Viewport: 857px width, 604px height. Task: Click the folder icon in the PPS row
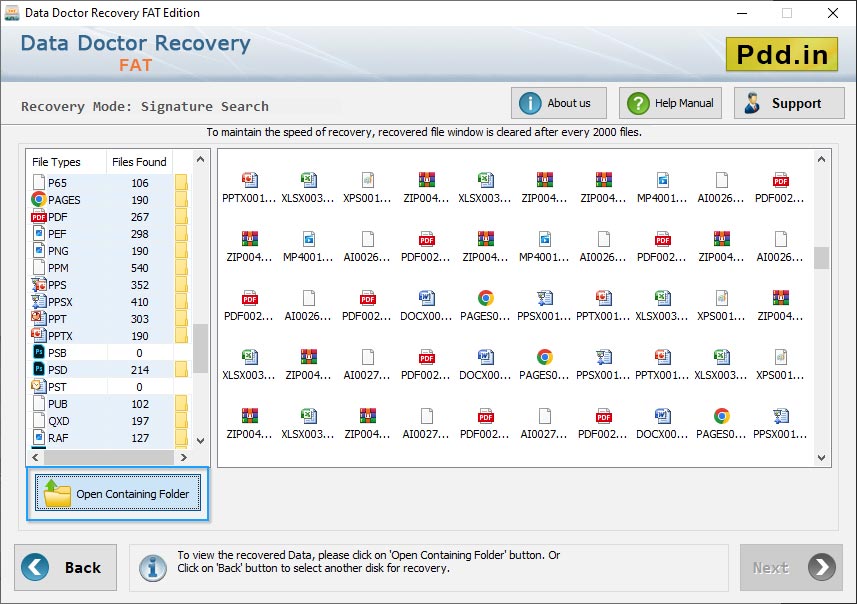click(181, 284)
